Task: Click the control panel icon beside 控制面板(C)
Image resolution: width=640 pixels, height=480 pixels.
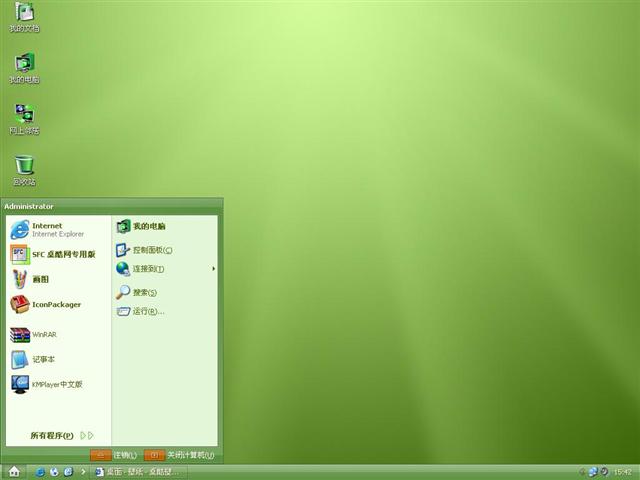Action: point(123,250)
